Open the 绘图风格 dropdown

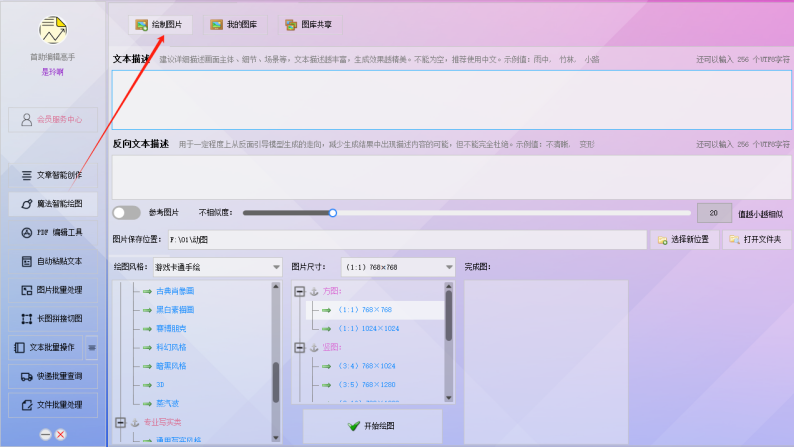[218, 267]
